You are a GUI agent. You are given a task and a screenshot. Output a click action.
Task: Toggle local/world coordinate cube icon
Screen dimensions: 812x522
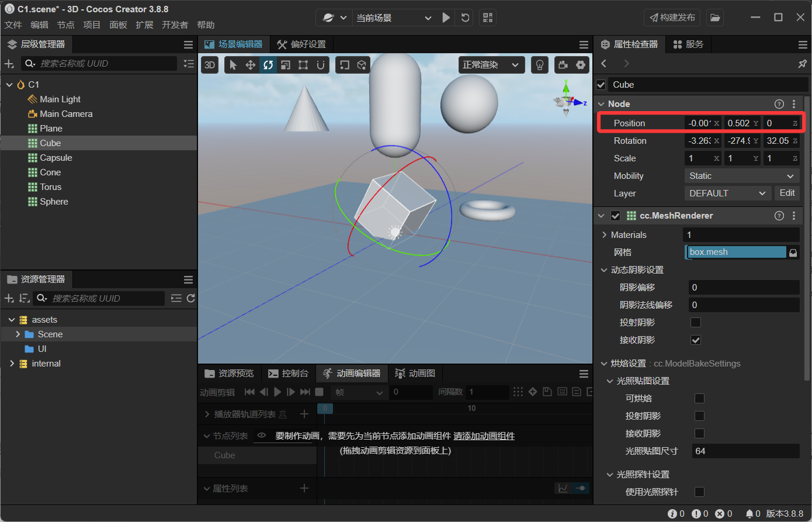pyautogui.click(x=362, y=65)
